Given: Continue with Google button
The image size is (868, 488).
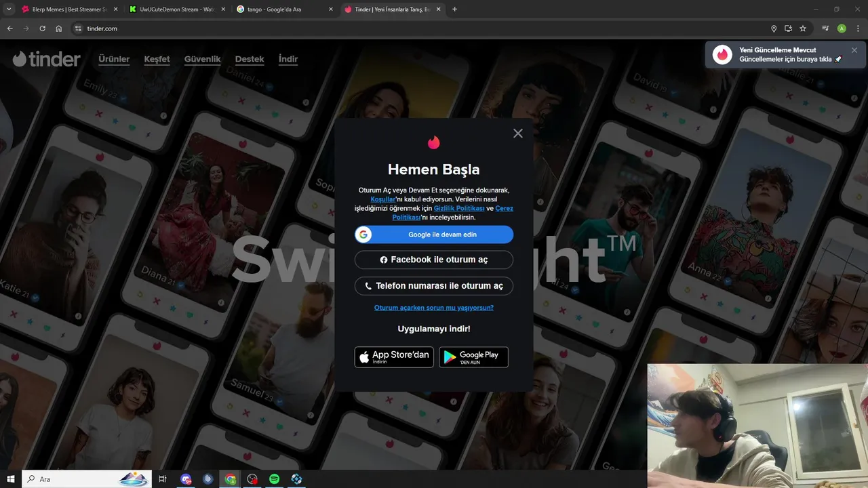Looking at the screenshot, I should coord(434,235).
